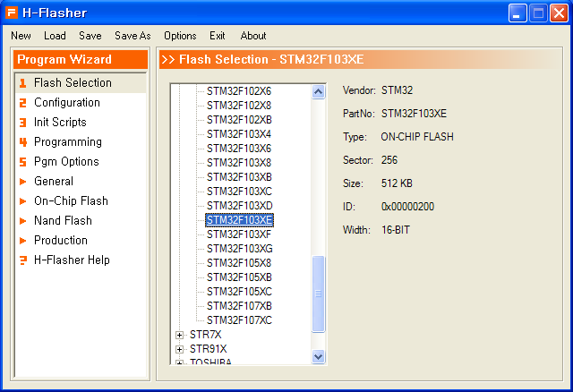Click the tree scrollbar up arrow
This screenshot has height=392, width=573.
(319, 91)
